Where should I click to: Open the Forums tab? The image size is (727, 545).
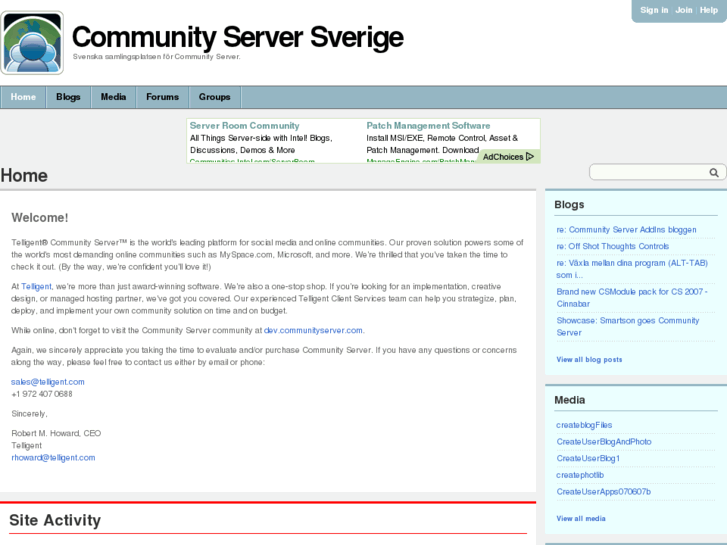tap(162, 97)
